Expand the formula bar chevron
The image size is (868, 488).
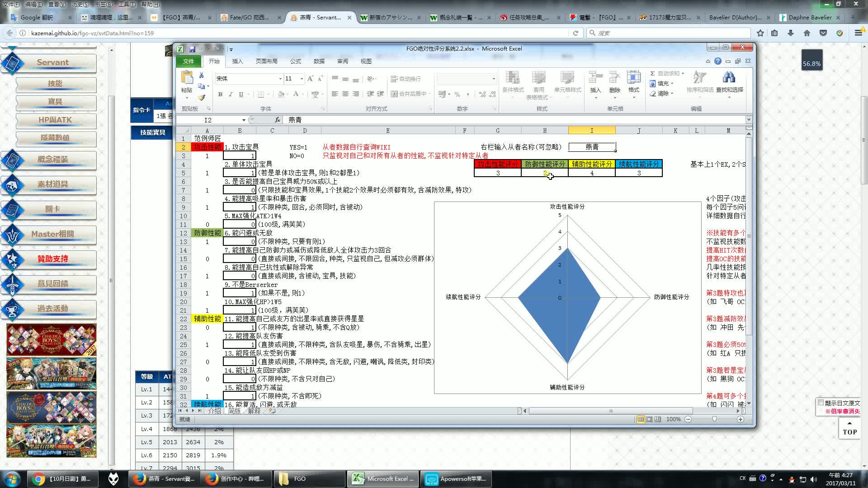coord(748,120)
